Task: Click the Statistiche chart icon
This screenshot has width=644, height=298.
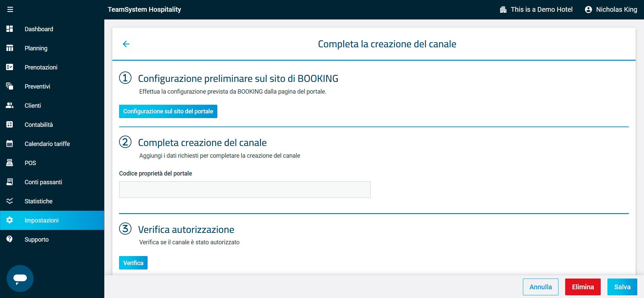Action: click(10, 201)
